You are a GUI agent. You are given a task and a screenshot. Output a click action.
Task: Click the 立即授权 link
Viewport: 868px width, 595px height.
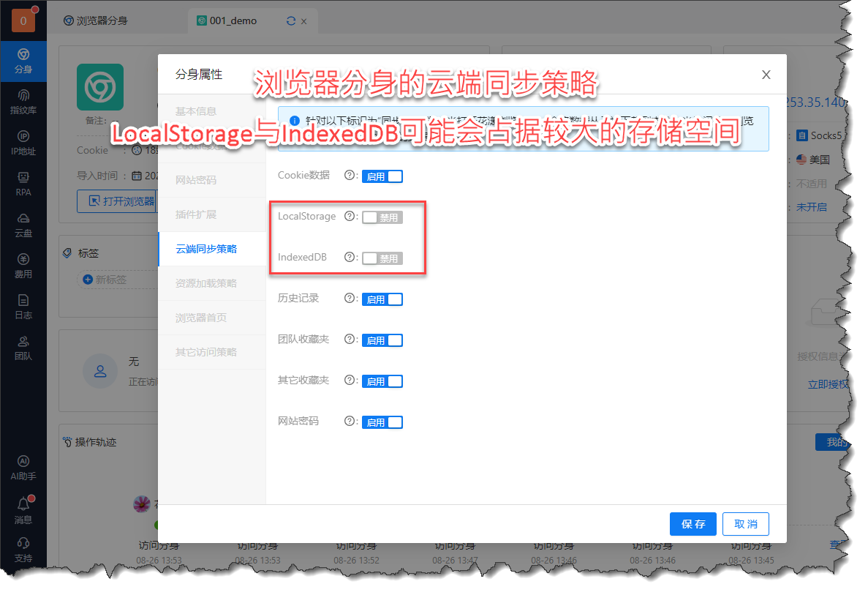pyautogui.click(x=828, y=384)
